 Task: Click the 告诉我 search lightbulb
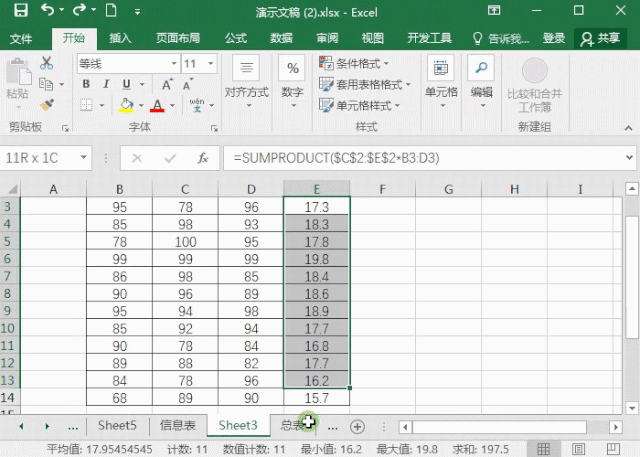pyautogui.click(x=477, y=39)
